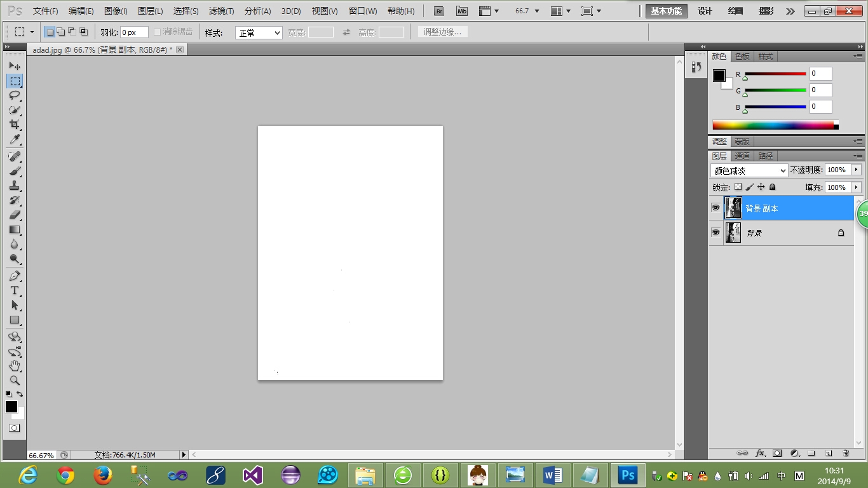Select the Lasso tool
Screen dimensions: 868x488
tap(15, 95)
